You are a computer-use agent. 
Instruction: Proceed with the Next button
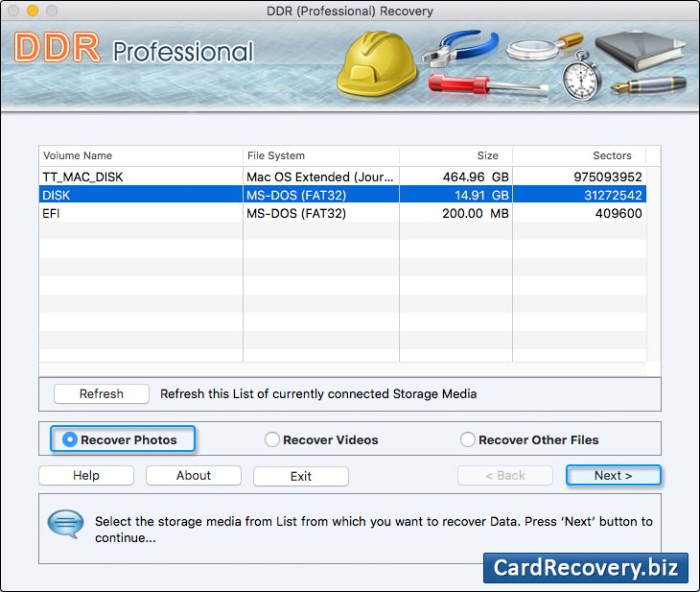tap(614, 475)
